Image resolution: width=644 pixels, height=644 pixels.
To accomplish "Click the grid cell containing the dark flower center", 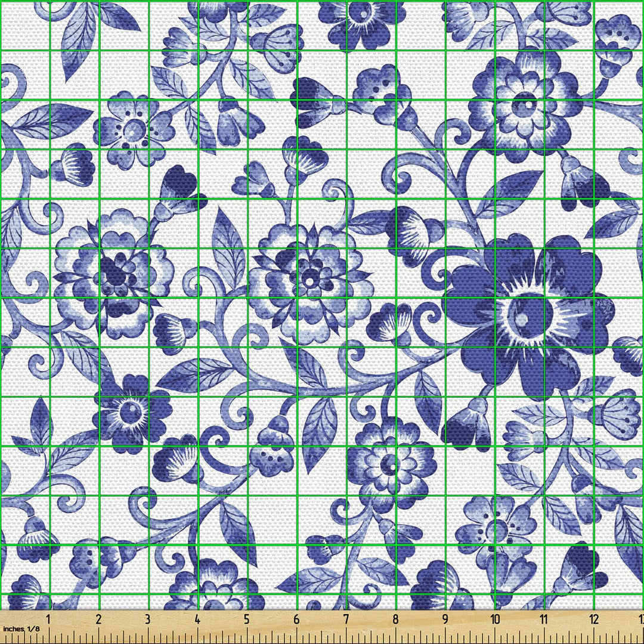I will tap(519, 322).
